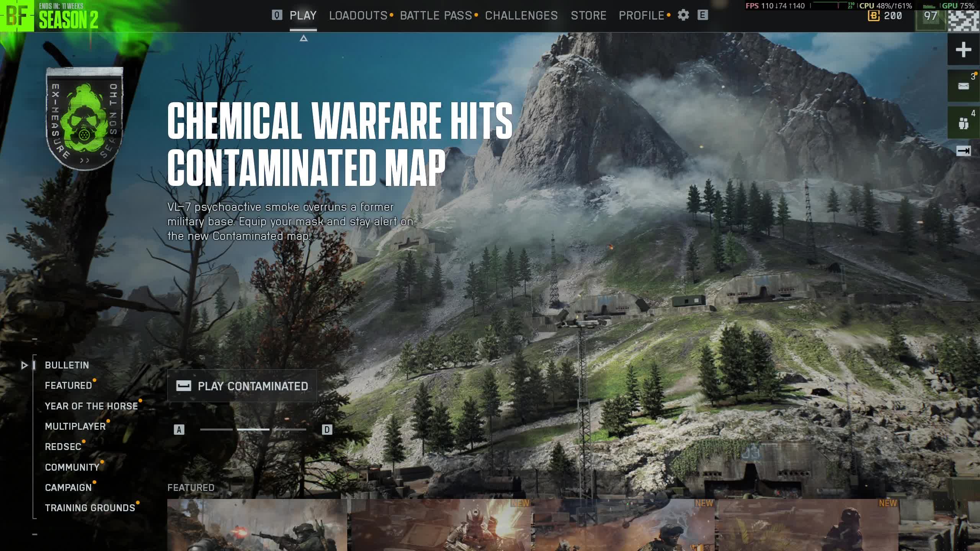This screenshot has height=551, width=980.
Task: Click the plus icon in the right sidebar
Action: click(963, 50)
